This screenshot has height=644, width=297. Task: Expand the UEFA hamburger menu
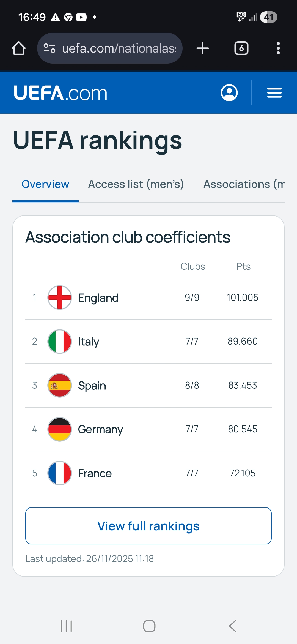pyautogui.click(x=274, y=93)
